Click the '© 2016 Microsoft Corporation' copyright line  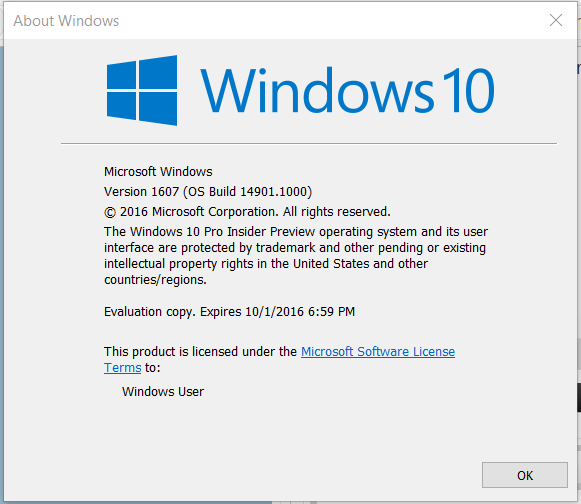[x=247, y=212]
